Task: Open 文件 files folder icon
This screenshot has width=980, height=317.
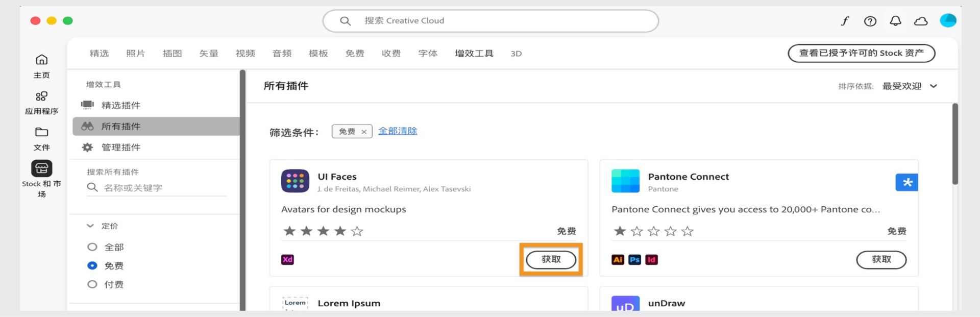Action: tap(41, 132)
